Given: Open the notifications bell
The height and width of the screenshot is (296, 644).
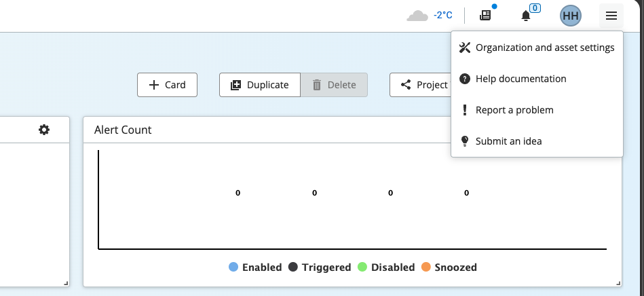Looking at the screenshot, I should point(526,16).
